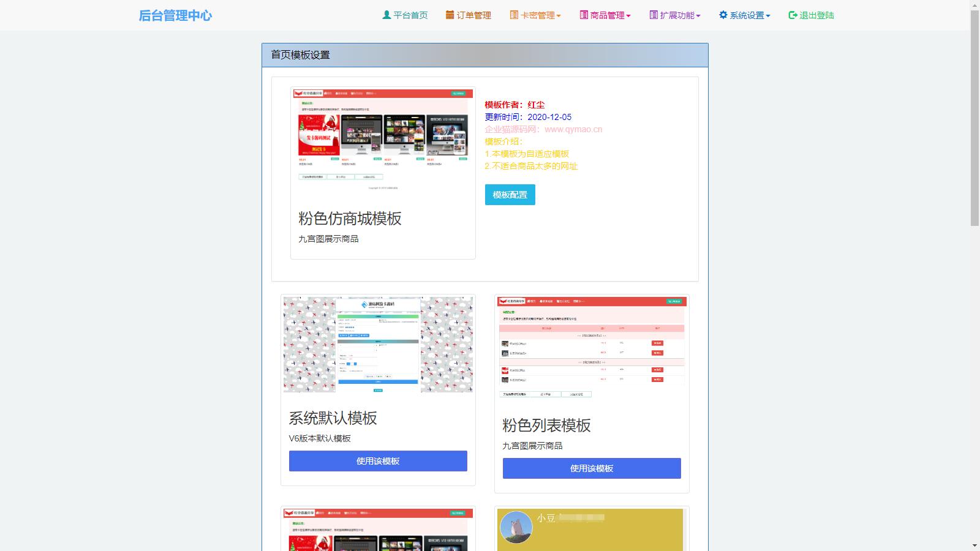Click the scrollbar's down arrow
The width and height of the screenshot is (980, 551).
[x=974, y=545]
